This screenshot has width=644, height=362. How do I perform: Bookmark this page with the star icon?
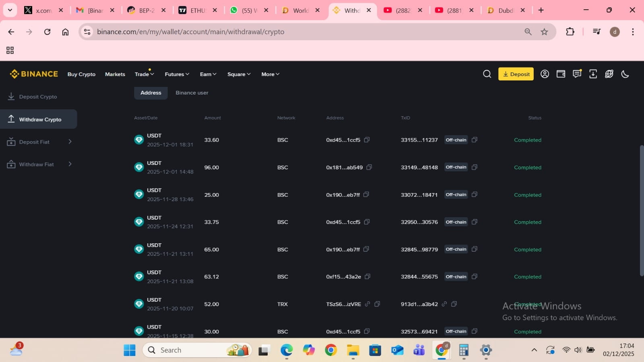[x=544, y=32]
